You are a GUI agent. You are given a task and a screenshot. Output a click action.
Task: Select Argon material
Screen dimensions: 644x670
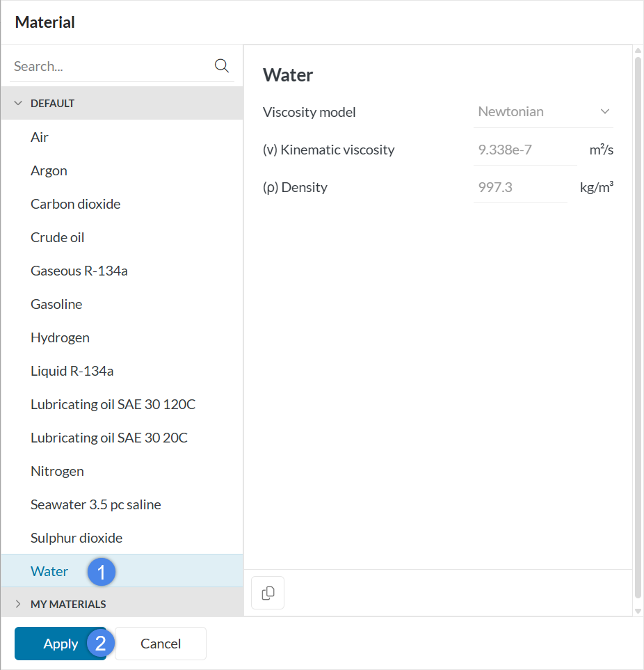49,170
